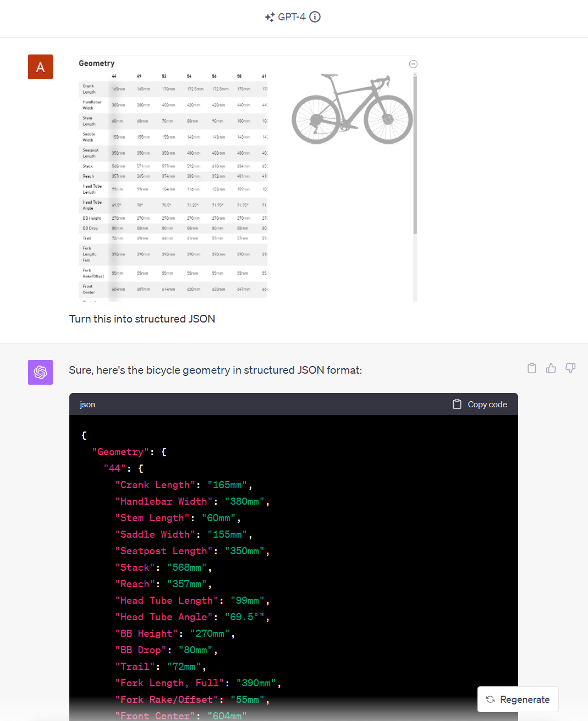Click the json language label in code header
The image size is (588, 721).
87,405
